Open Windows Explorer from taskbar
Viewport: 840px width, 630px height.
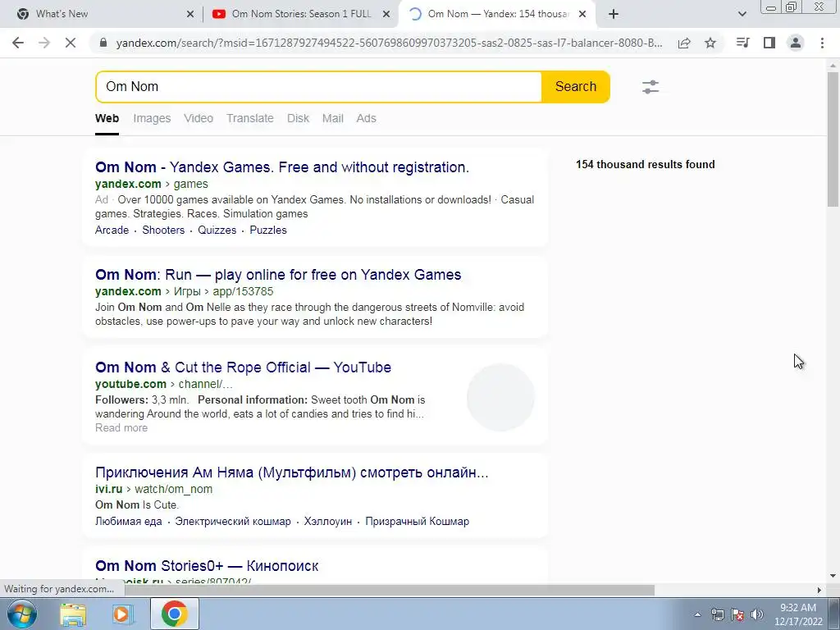click(73, 614)
